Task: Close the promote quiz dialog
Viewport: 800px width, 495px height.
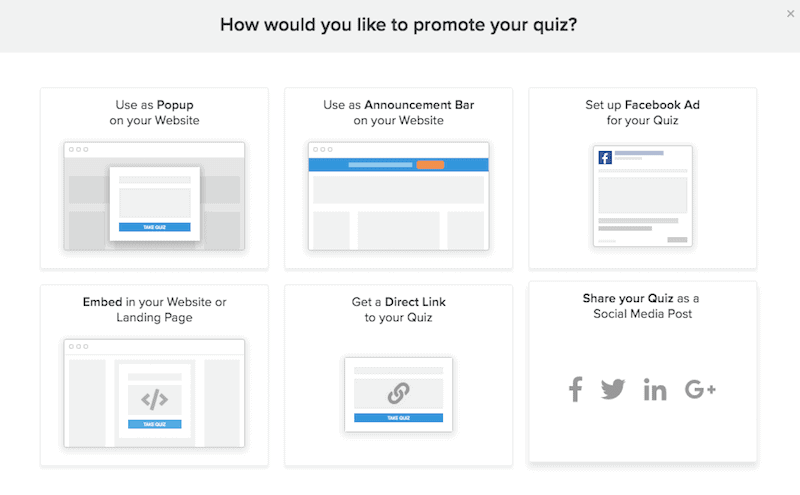Action: click(x=790, y=14)
